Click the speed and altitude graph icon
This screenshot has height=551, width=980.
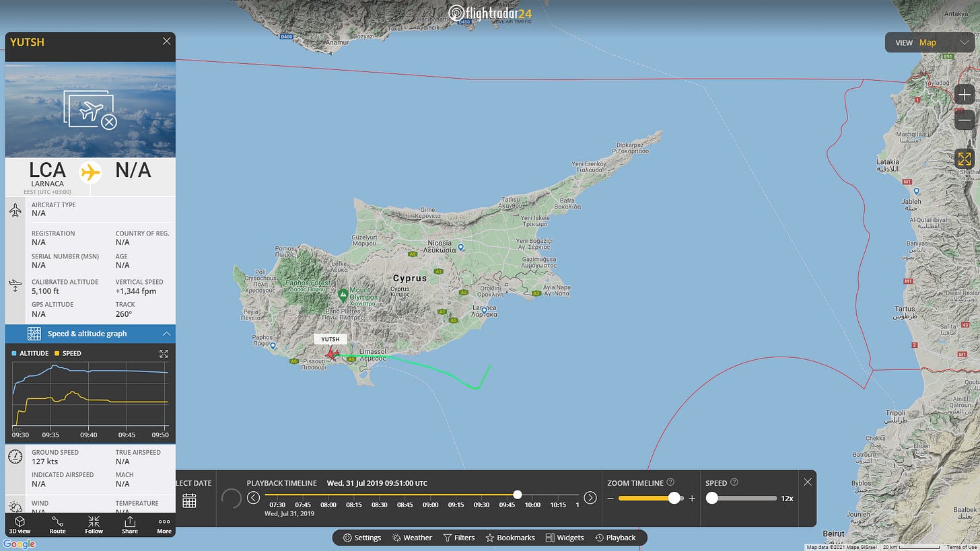34,334
